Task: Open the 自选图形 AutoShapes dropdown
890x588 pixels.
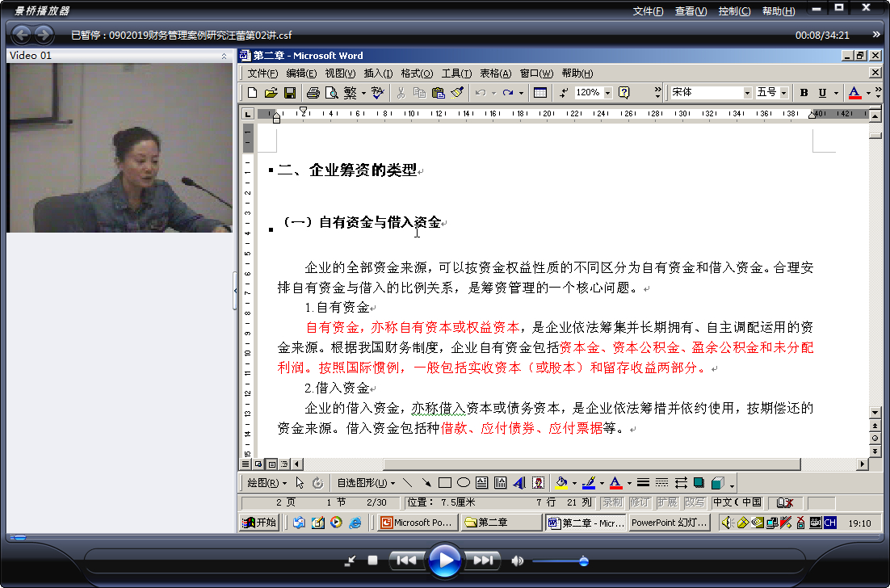Action: tap(366, 483)
